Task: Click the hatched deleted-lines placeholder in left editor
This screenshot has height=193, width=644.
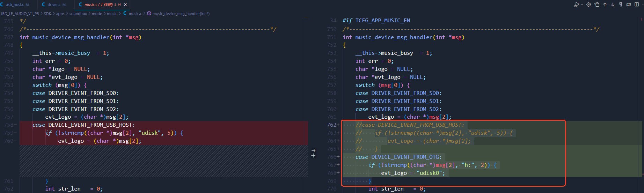Action: point(164,161)
